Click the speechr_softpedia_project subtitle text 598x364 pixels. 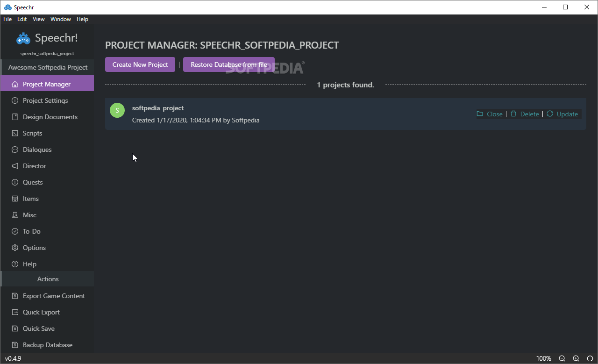(x=47, y=54)
